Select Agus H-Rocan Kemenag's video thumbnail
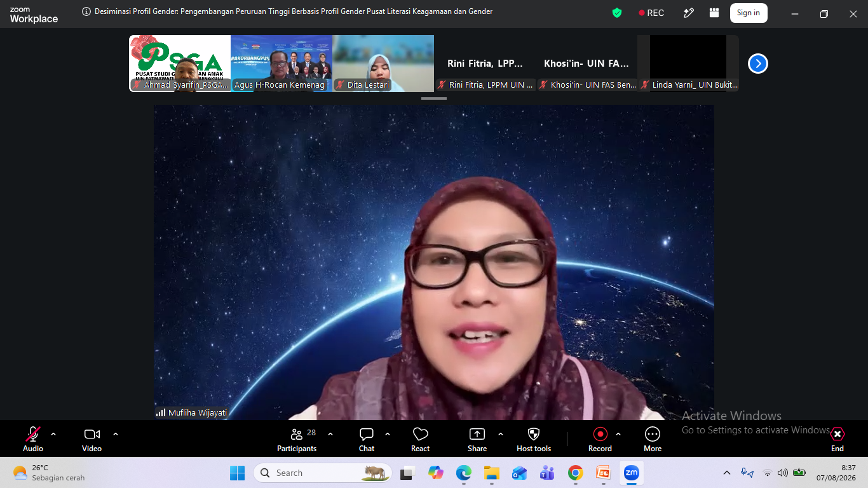 pos(281,64)
